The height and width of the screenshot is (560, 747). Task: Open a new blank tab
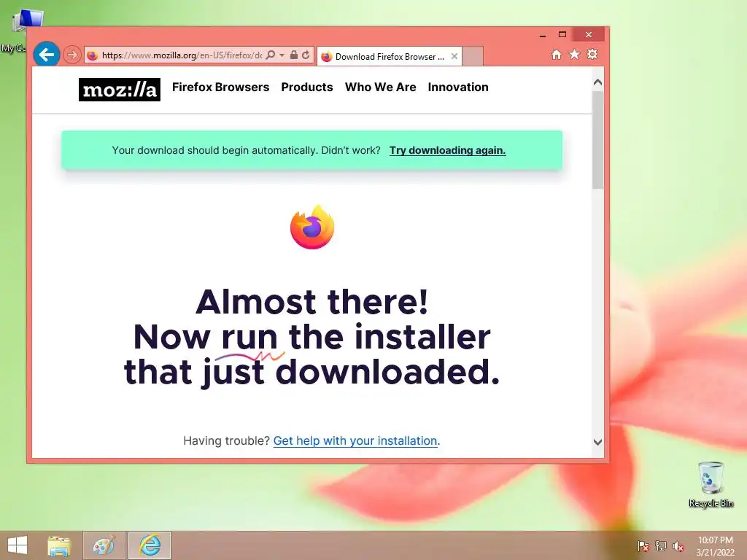click(x=473, y=57)
